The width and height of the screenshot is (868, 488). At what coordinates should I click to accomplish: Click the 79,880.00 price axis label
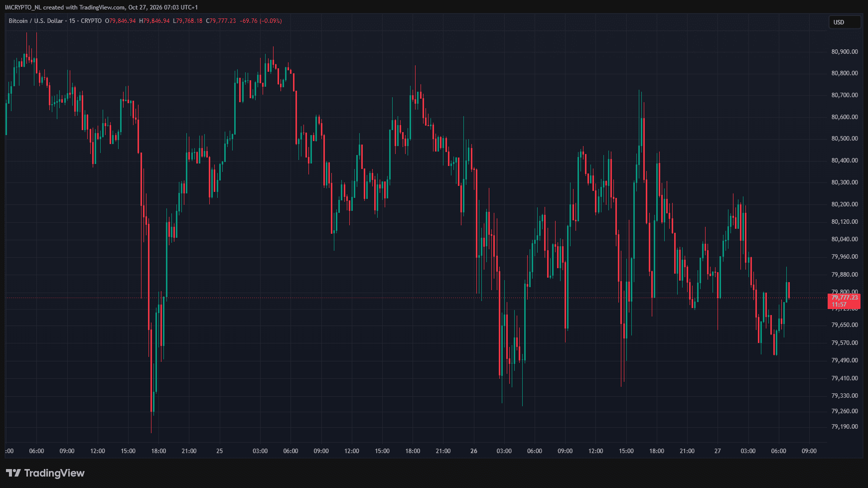[x=845, y=275]
